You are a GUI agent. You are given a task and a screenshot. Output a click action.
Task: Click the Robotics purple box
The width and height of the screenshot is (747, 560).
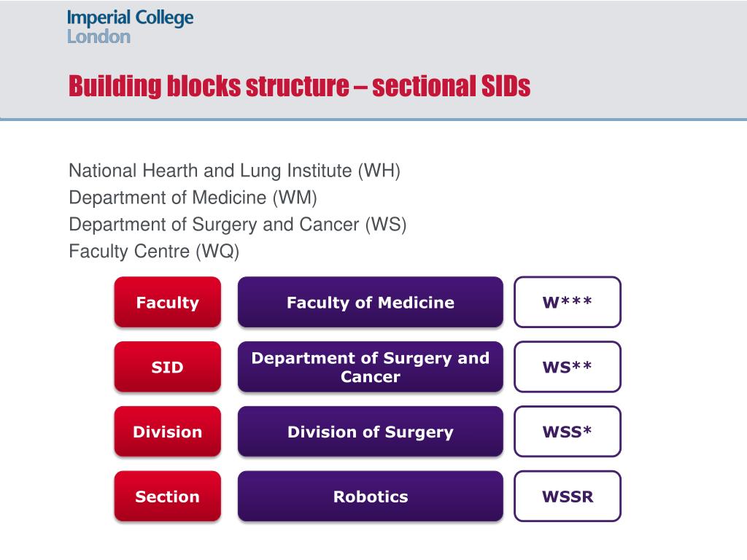coord(371,496)
